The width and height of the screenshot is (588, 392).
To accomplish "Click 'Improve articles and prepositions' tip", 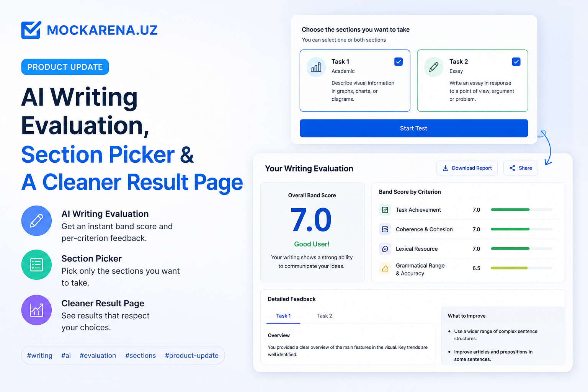I will (x=493, y=356).
